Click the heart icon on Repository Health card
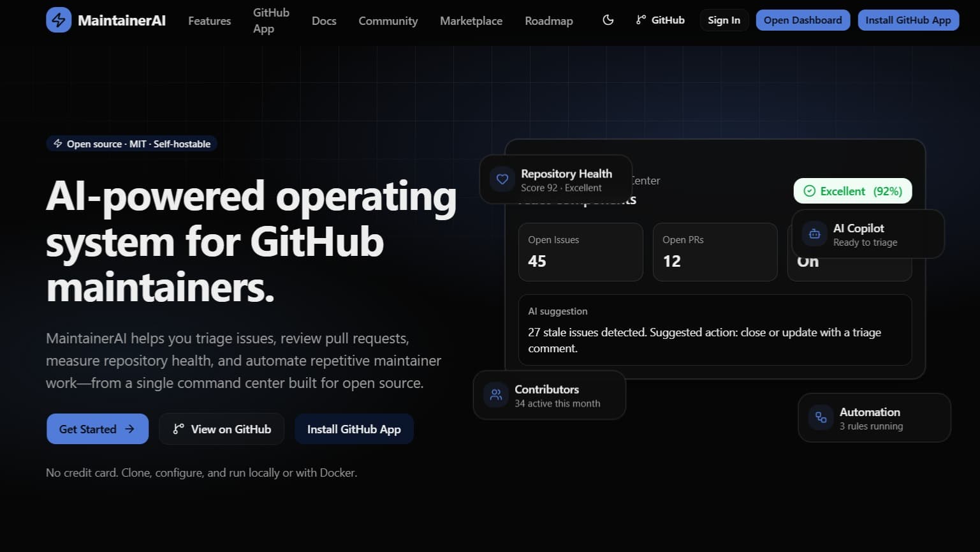Image resolution: width=980 pixels, height=552 pixels. coord(502,179)
